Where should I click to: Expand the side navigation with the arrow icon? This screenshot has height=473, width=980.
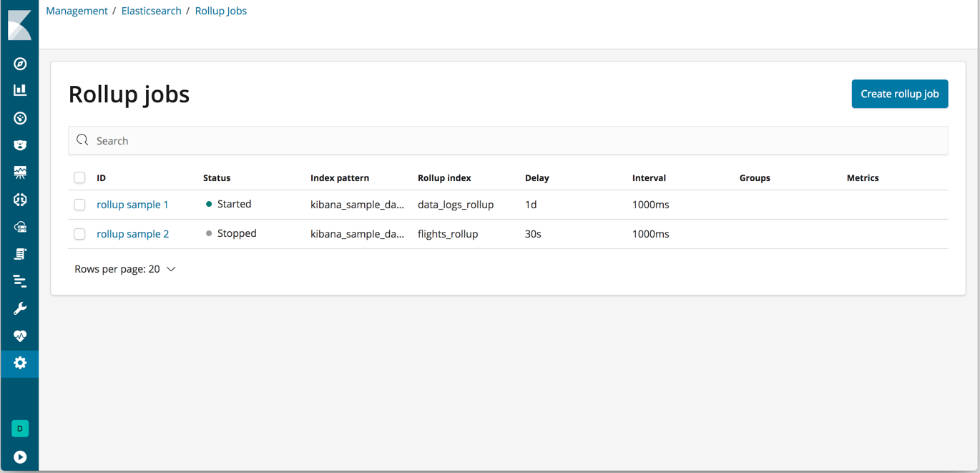20,457
